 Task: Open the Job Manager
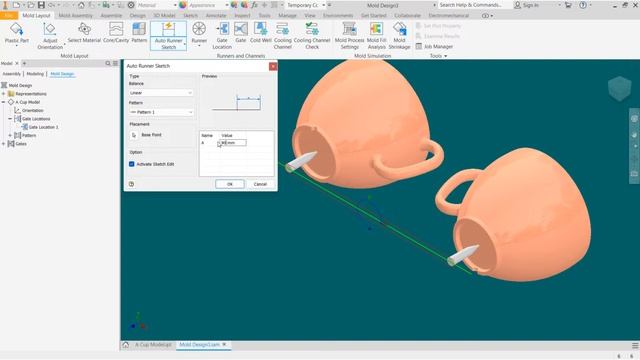click(434, 47)
